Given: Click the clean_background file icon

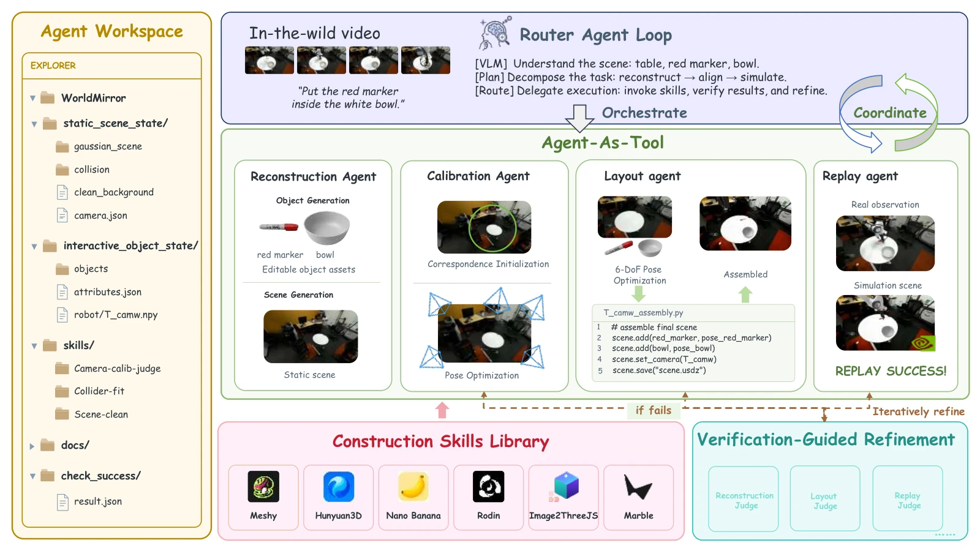Looking at the screenshot, I should pos(62,192).
